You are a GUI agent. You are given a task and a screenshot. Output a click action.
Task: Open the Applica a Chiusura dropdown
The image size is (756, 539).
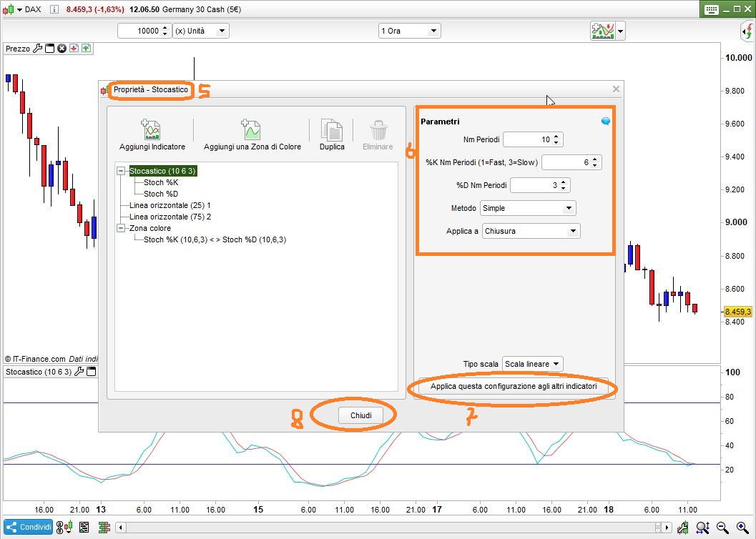pyautogui.click(x=531, y=231)
